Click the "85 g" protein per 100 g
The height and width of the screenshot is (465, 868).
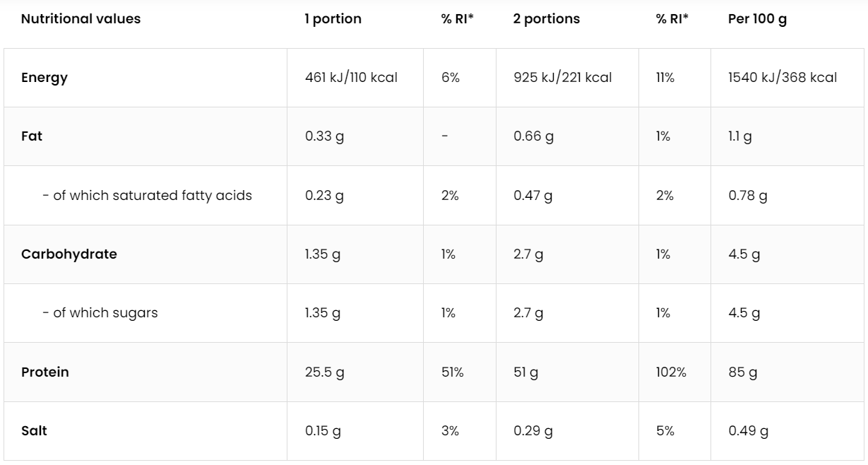(x=742, y=372)
